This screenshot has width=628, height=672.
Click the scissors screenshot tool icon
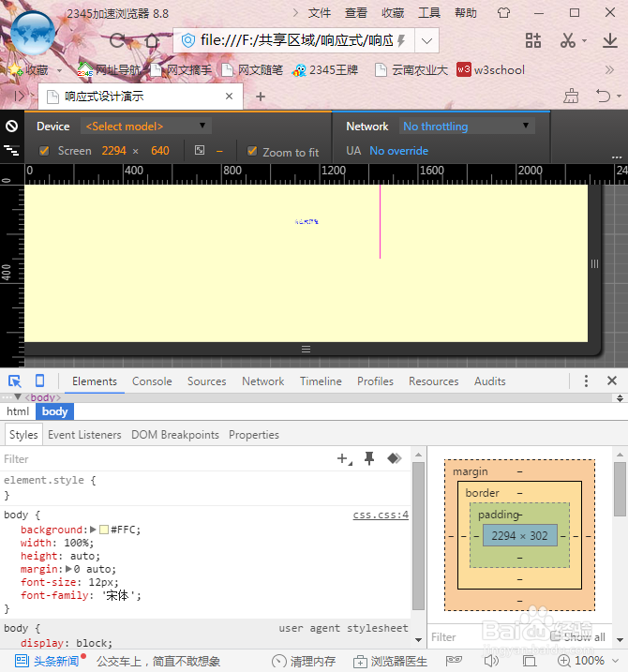point(568,40)
